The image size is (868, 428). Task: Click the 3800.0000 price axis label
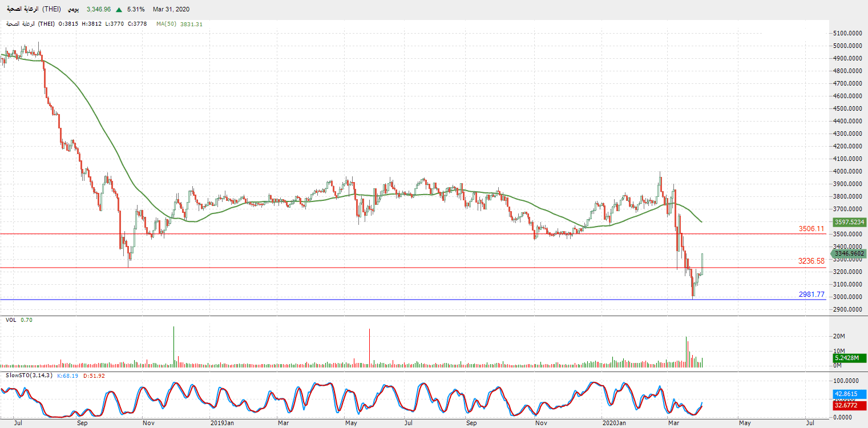(x=847, y=196)
